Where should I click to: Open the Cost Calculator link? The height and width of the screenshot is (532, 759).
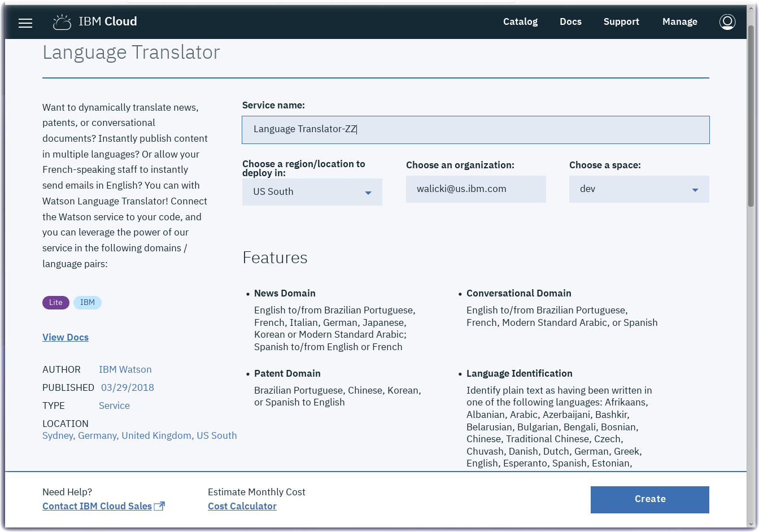pyautogui.click(x=242, y=506)
